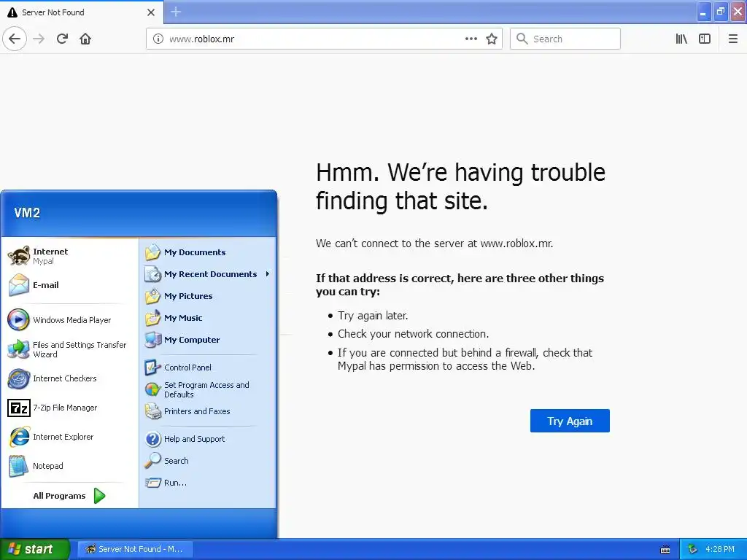The height and width of the screenshot is (560, 747).
Task: Click the Windows start button
Action: (34, 549)
